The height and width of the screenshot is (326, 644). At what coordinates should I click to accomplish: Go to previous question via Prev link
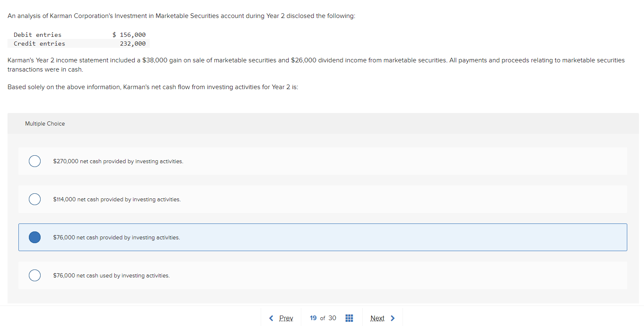tap(286, 318)
